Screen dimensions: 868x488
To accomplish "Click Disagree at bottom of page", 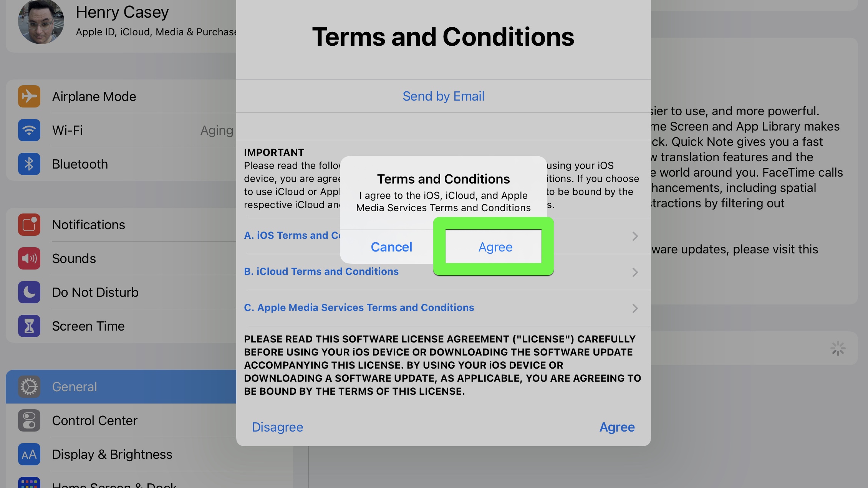I will click(277, 427).
